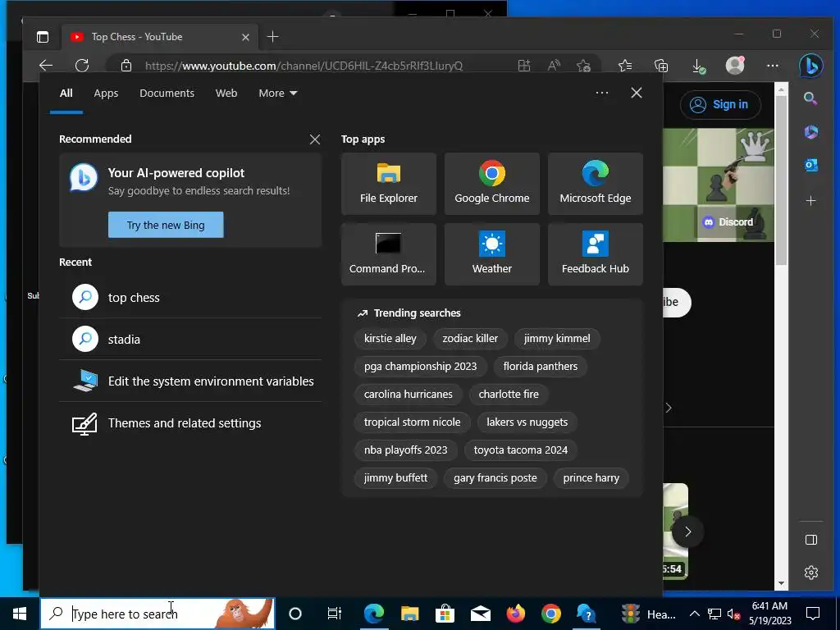Open Command Prompt tile

click(x=388, y=254)
